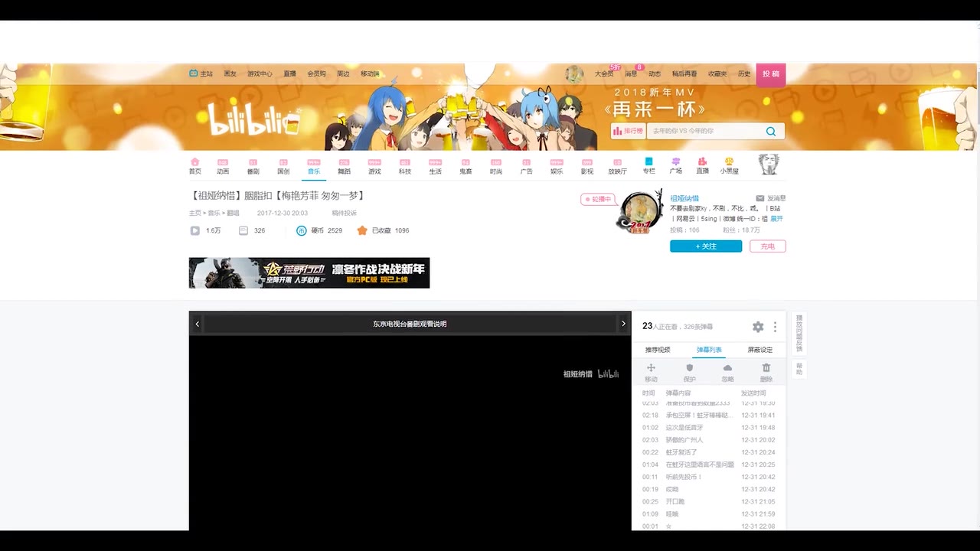Screen dimensions: 980x551
Task: Click notice title 东京电视台番剧观看说明
Action: [x=410, y=324]
